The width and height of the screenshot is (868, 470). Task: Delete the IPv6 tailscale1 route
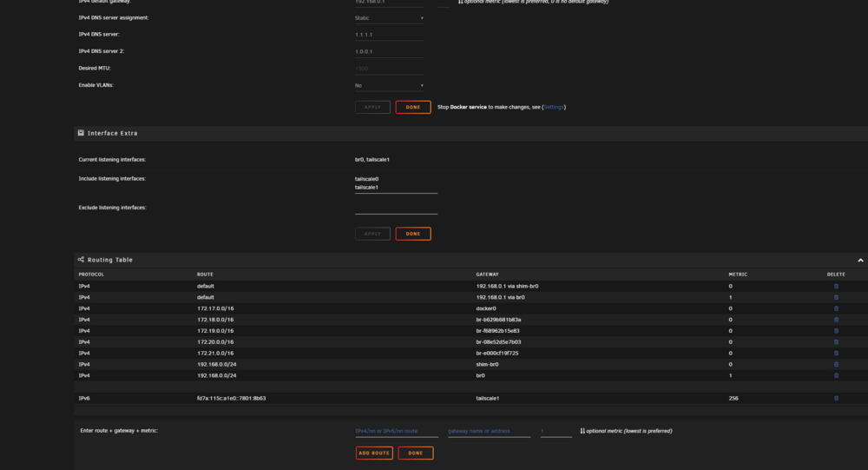click(836, 398)
